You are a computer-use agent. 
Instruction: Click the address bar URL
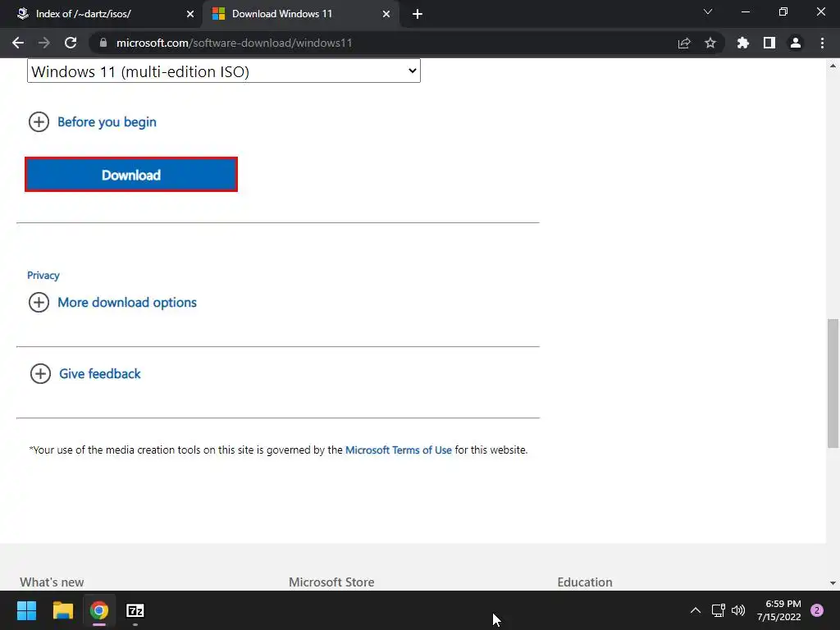(x=234, y=43)
